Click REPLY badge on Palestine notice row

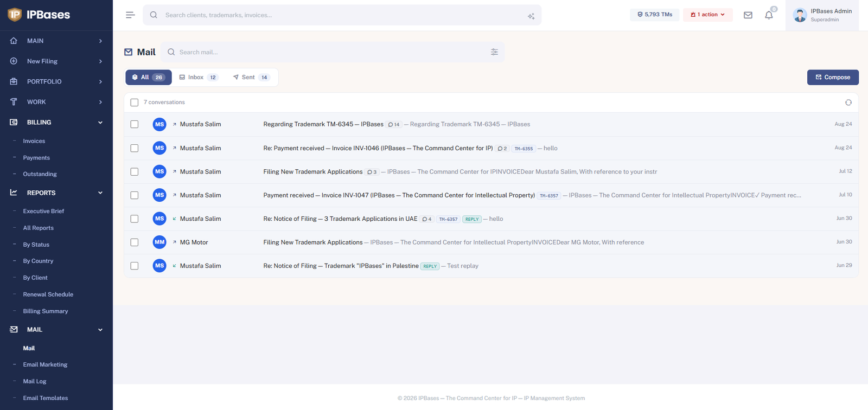430,266
